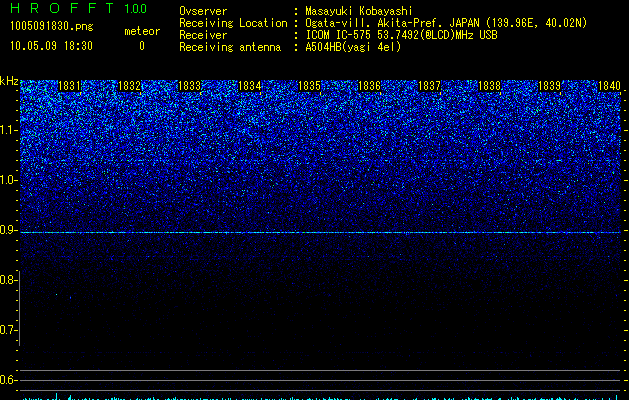Click the 1833 time marker
Viewport: 629px width, 400px height.
pyautogui.click(x=189, y=86)
